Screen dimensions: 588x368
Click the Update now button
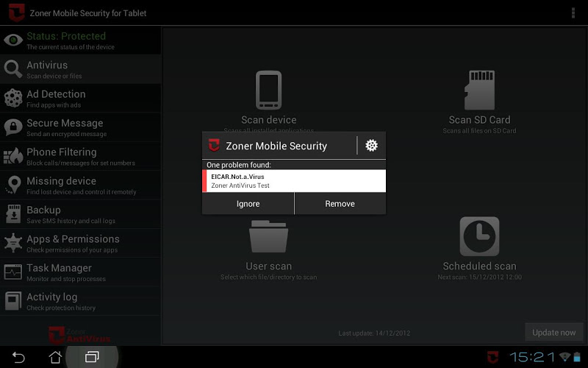tap(554, 333)
